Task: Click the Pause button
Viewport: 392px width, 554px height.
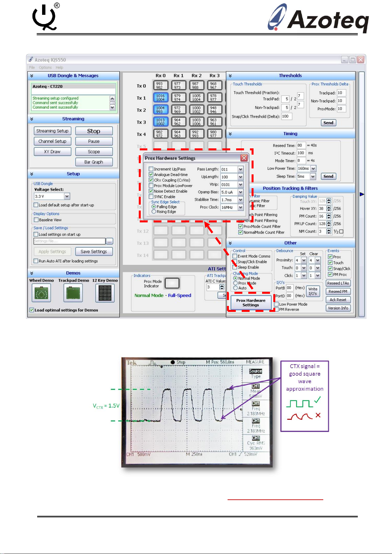Action: [x=94, y=141]
